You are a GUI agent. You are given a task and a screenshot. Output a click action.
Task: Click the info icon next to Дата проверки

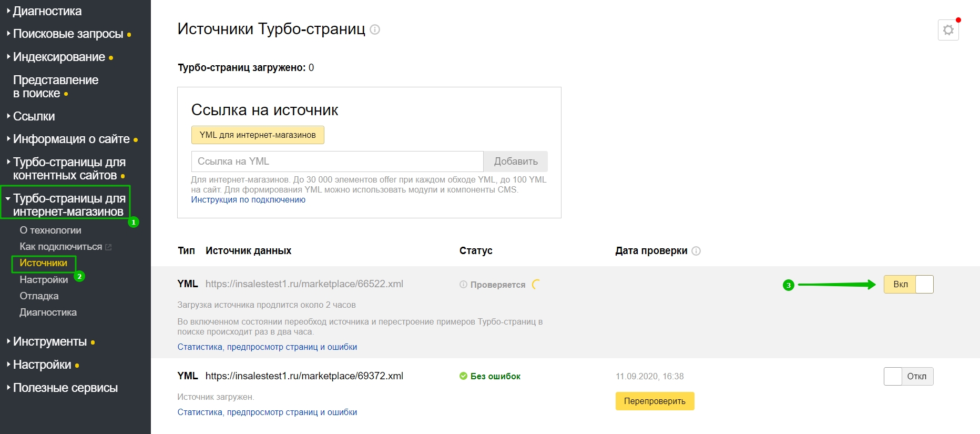pos(696,251)
